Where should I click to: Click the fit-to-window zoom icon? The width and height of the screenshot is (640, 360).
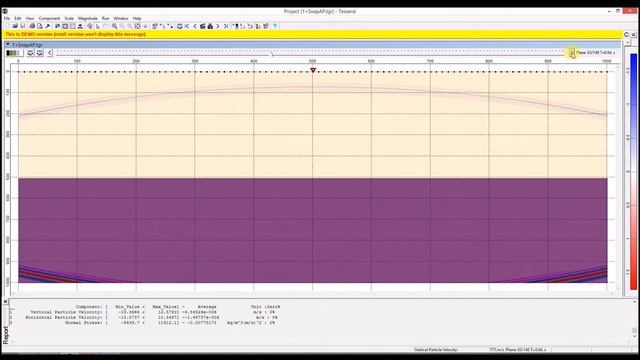pyautogui.click(x=138, y=26)
